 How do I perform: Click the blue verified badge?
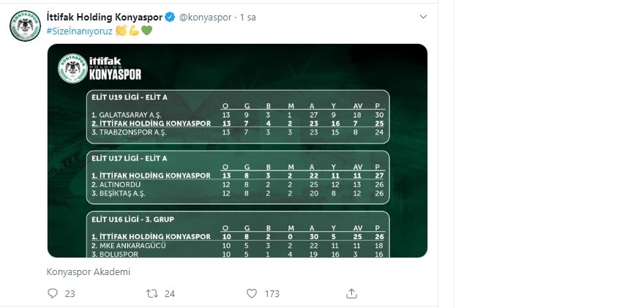point(171,16)
